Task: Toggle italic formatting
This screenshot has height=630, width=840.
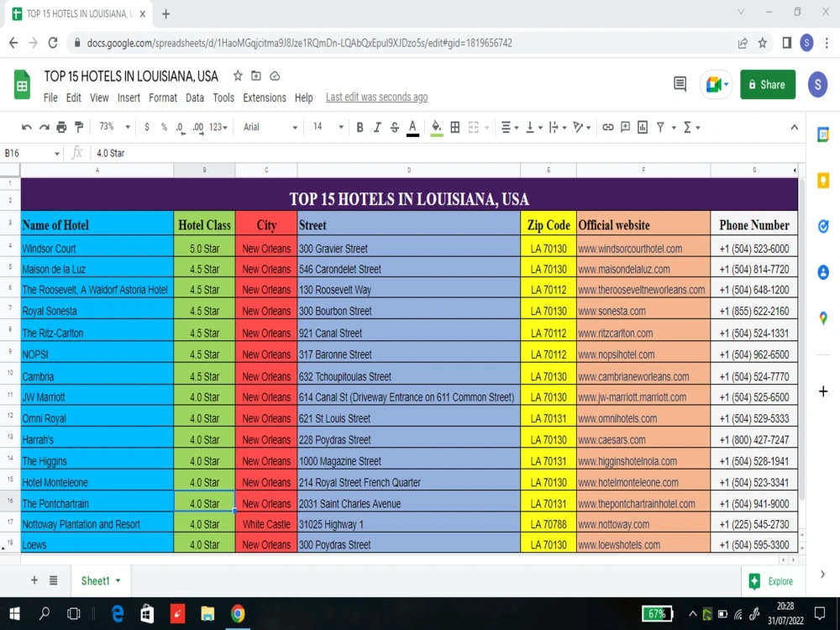Action: [x=377, y=128]
